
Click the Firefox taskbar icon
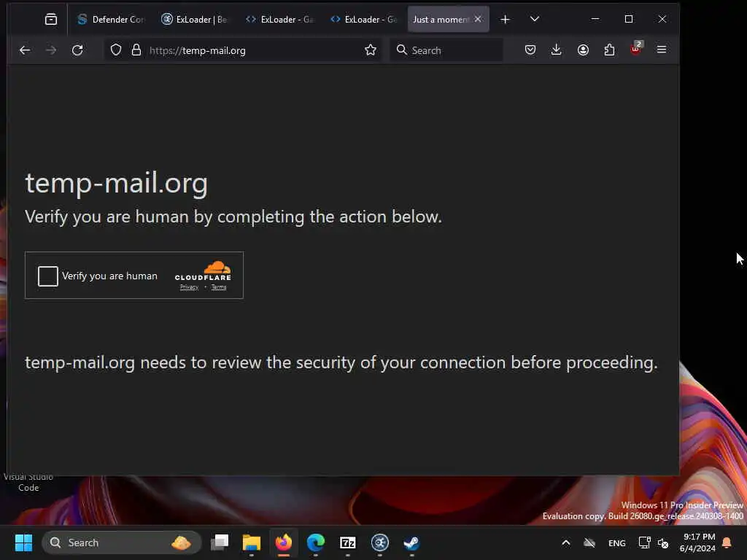(284, 542)
